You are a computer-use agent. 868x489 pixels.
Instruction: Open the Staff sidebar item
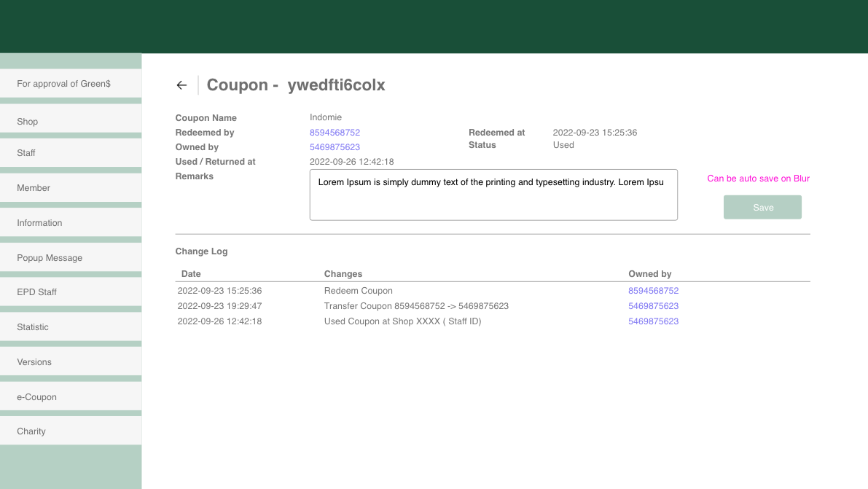point(71,153)
